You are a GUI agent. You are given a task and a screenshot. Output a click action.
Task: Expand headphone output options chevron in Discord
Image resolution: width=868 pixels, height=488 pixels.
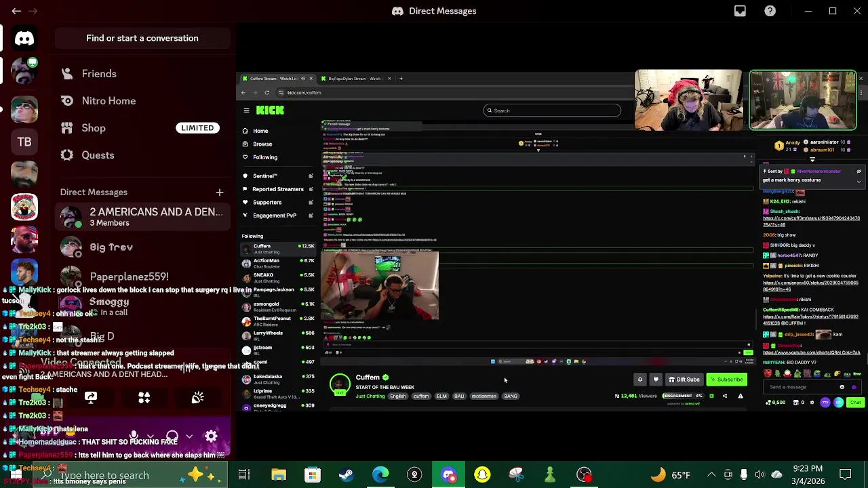coord(189,436)
